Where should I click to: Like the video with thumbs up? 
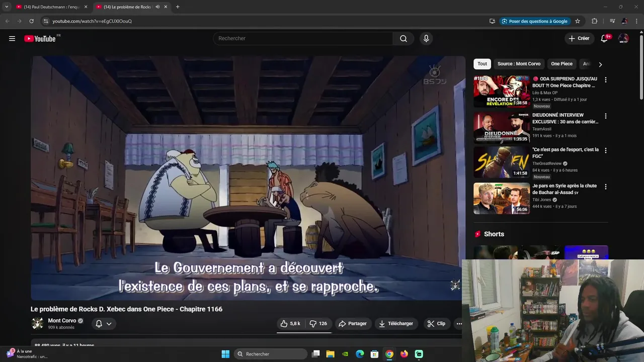coord(290,324)
